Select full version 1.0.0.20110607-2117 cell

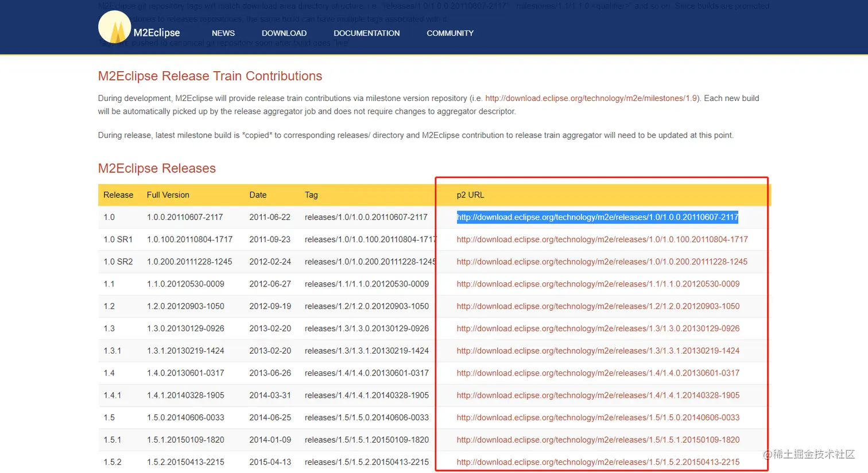(185, 217)
